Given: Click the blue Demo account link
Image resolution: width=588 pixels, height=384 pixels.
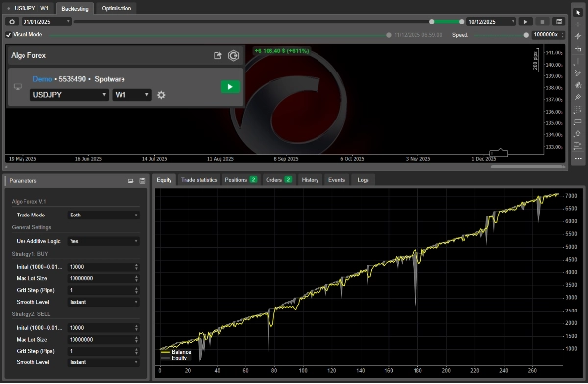Looking at the screenshot, I should click(x=42, y=79).
